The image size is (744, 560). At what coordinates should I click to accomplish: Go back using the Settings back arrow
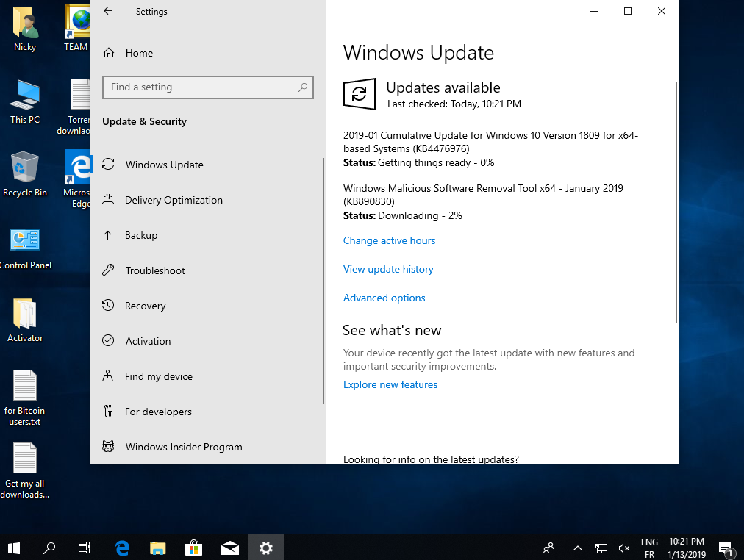(x=108, y=11)
